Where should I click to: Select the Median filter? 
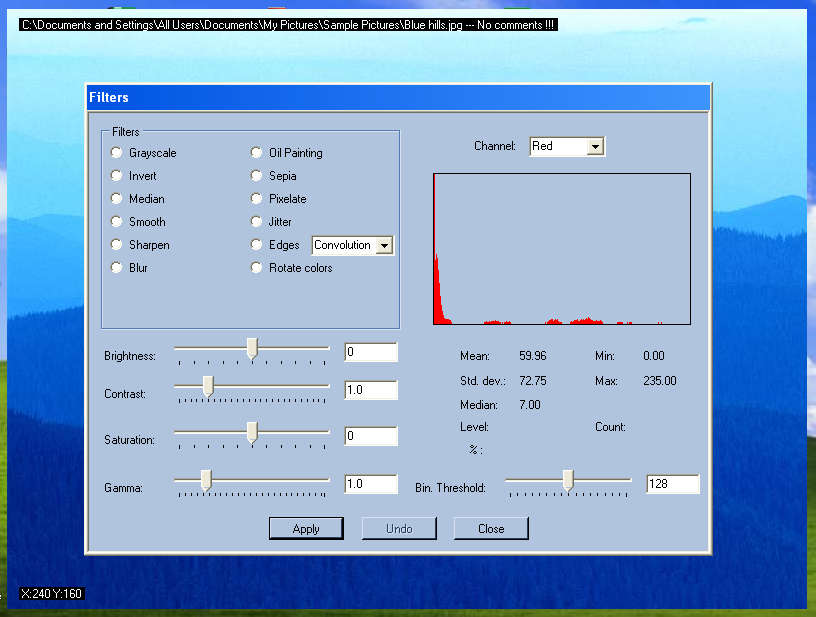coord(117,199)
